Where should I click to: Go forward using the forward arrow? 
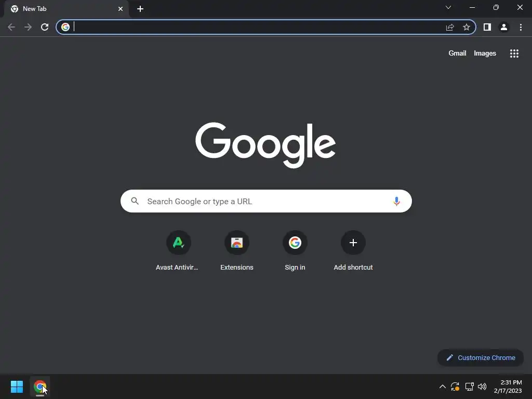coord(28,27)
